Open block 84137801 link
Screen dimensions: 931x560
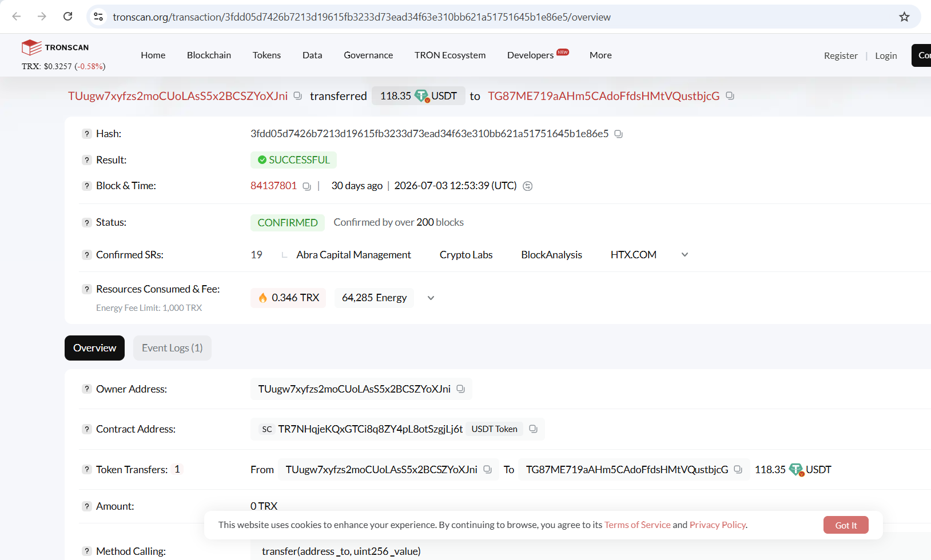click(273, 186)
